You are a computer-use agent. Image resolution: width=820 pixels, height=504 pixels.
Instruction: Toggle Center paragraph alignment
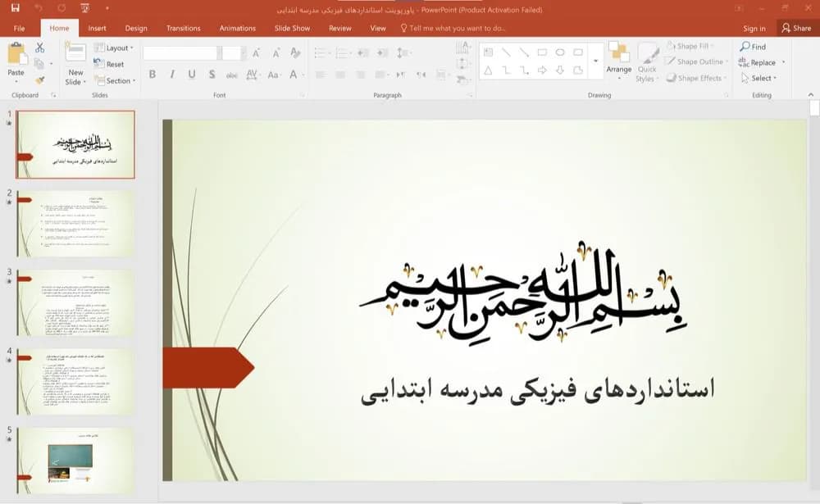click(340, 75)
